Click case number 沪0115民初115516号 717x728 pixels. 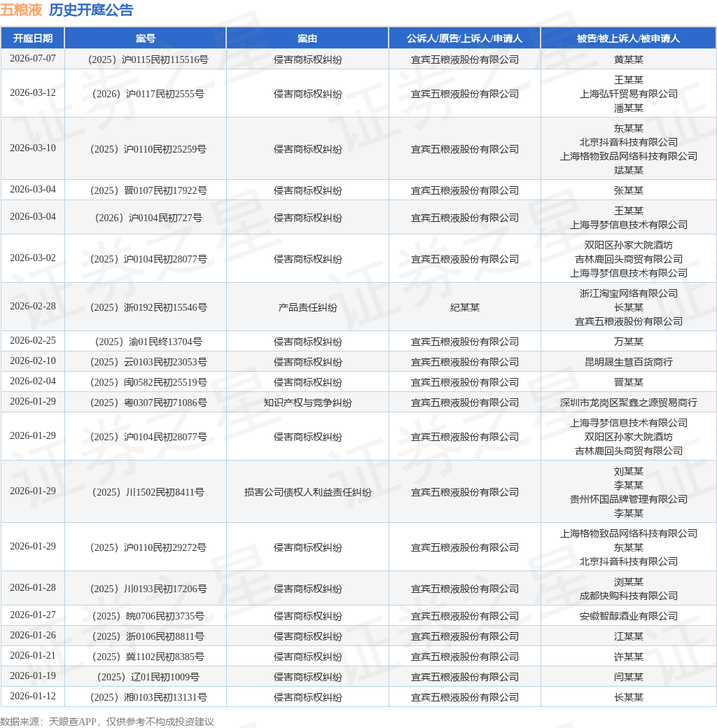click(148, 59)
